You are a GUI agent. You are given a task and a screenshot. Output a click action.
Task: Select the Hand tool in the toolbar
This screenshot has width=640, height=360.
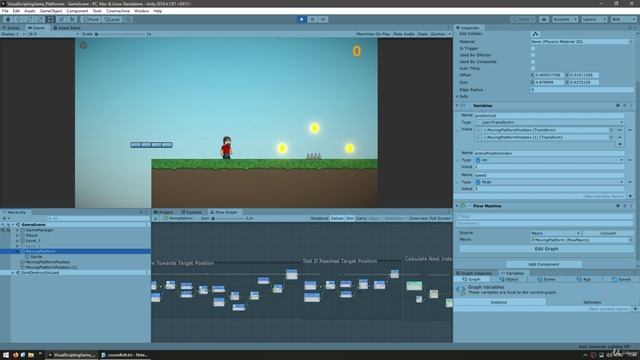point(8,19)
